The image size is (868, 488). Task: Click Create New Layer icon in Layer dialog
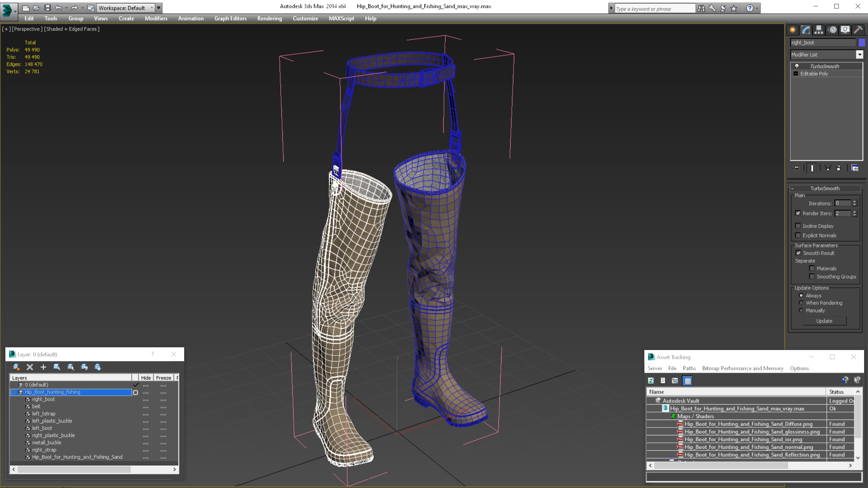click(x=16, y=367)
